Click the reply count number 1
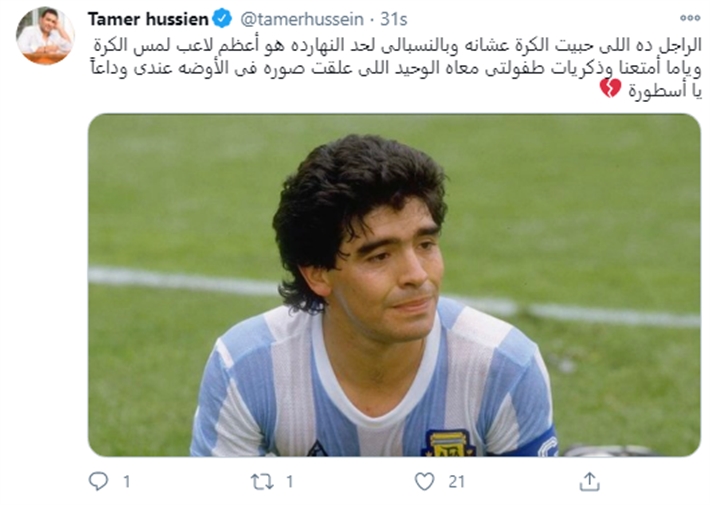 coord(127,482)
